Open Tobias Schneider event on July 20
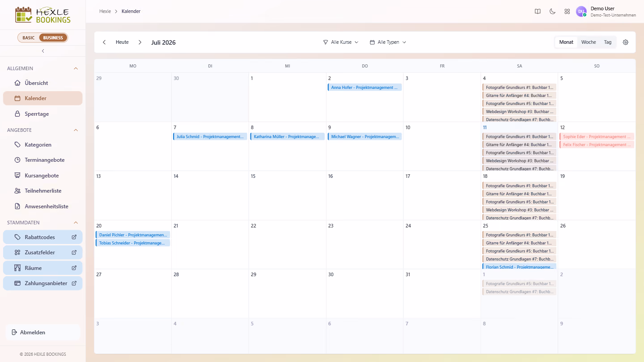 133,243
